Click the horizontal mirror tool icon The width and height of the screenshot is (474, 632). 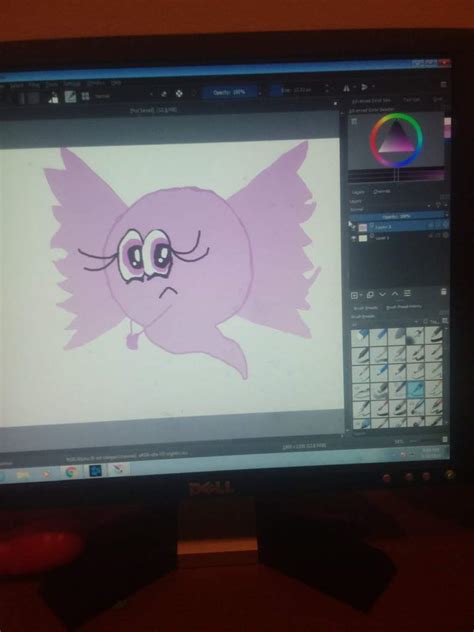click(347, 88)
